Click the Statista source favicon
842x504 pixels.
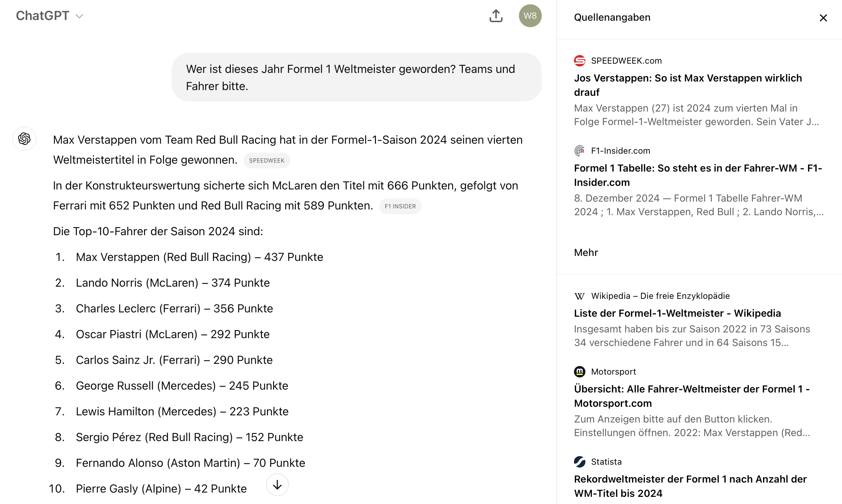coord(580,462)
